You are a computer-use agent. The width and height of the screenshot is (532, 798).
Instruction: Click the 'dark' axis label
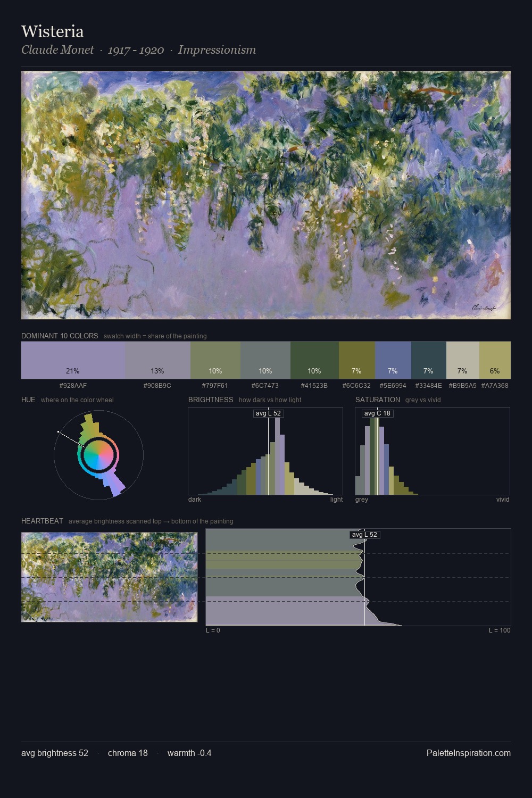coord(195,499)
